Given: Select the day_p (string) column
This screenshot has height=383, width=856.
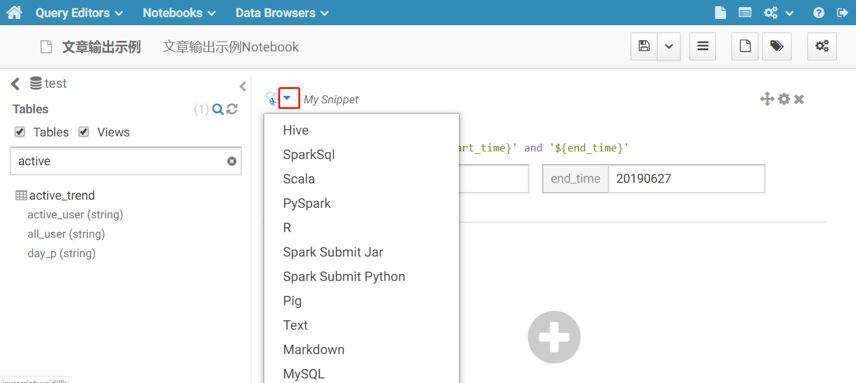Looking at the screenshot, I should [x=61, y=254].
